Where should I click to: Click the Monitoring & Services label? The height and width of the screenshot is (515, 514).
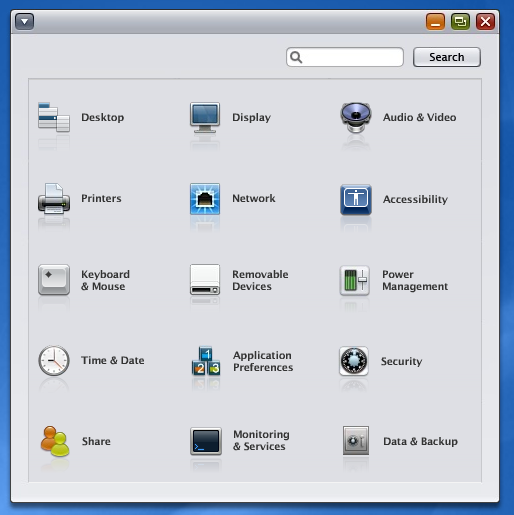pos(261,440)
